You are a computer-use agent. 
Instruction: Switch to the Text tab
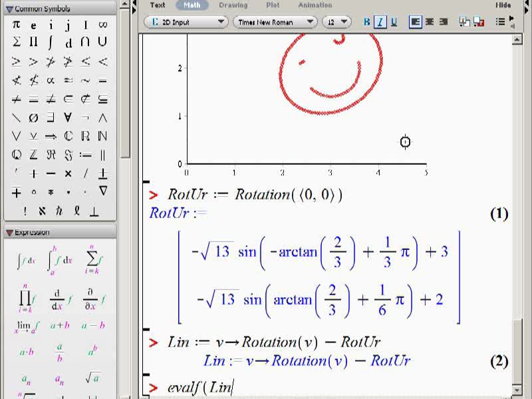pos(158,5)
